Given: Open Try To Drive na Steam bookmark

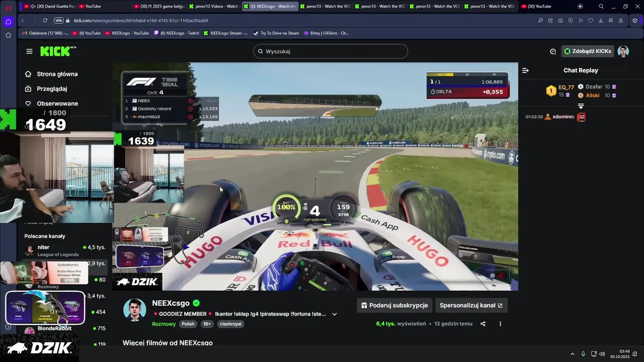Looking at the screenshot, I should [x=276, y=33].
